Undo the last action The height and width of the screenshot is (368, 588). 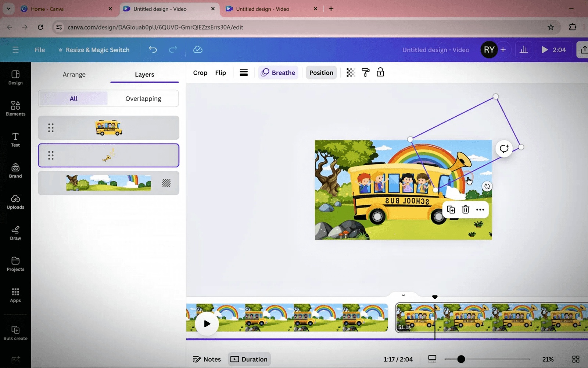(x=153, y=50)
